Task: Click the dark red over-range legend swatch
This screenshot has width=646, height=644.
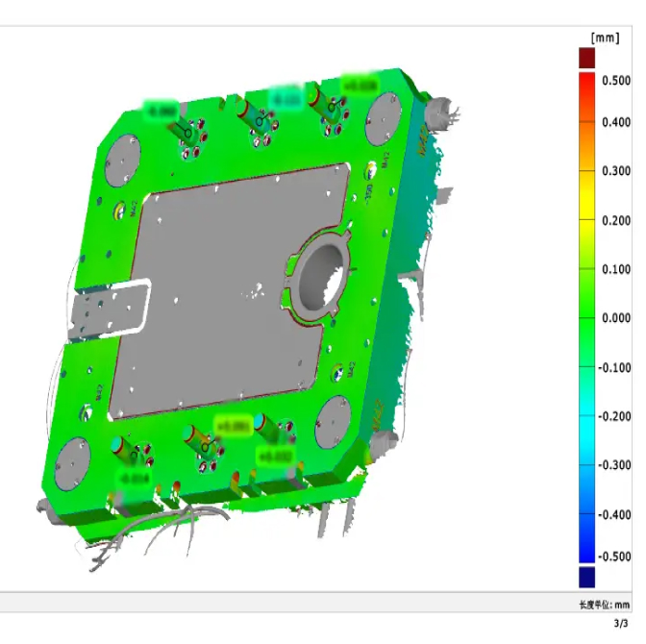Action: pos(586,59)
